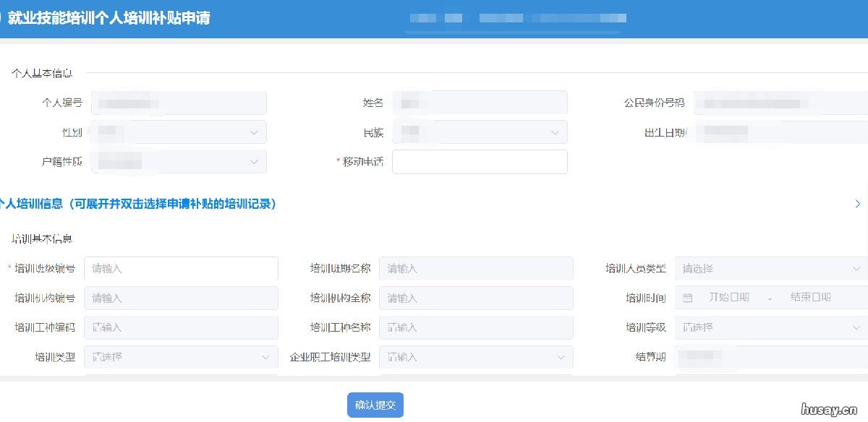The width and height of the screenshot is (868, 422).
Task: Focus the required 移动电话 input
Action: tap(479, 161)
